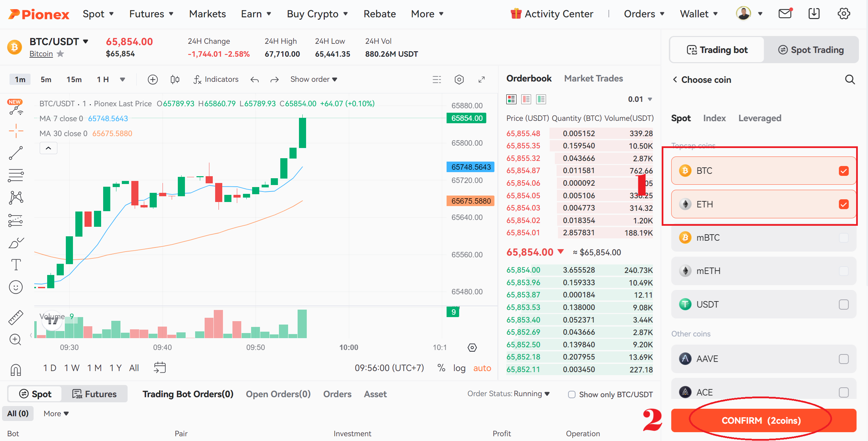Switch to Spot Trading tab
Screen dimensions: 868x441
[811, 50]
